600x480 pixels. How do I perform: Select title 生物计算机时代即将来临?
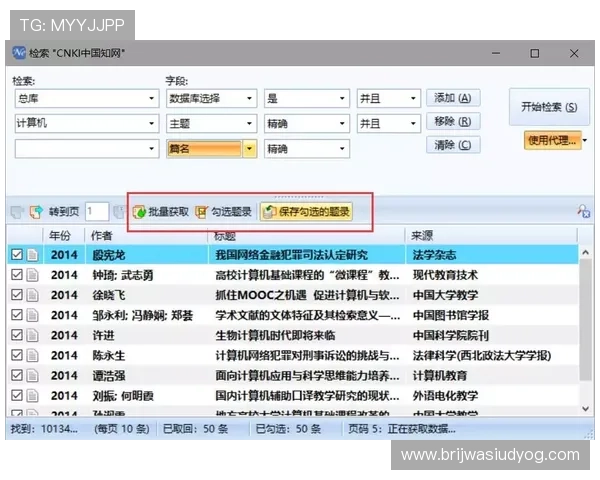click(x=275, y=335)
